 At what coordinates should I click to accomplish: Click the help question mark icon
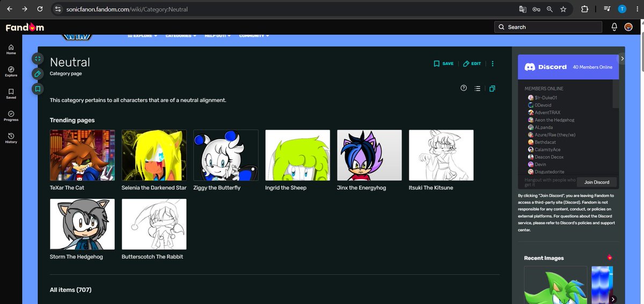[464, 88]
